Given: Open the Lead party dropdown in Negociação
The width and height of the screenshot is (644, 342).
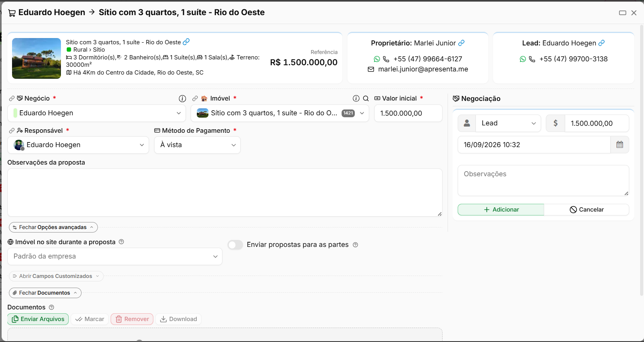Looking at the screenshot, I should [508, 123].
